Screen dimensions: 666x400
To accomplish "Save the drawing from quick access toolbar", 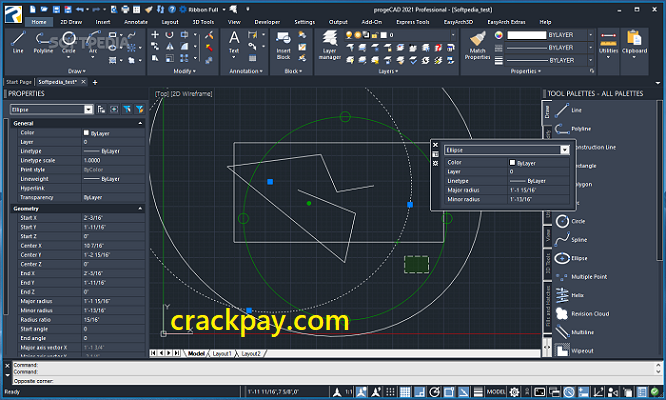I will [x=56, y=9].
